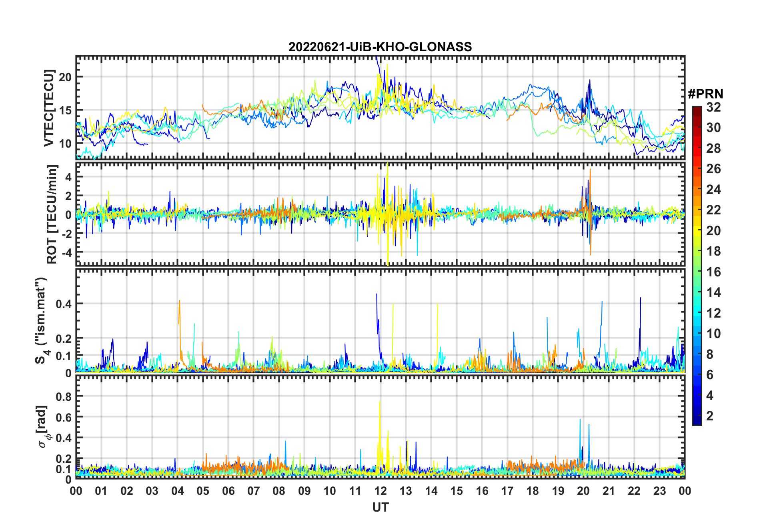The width and height of the screenshot is (761, 532).
Task: Click x-axis hour tick label 23
Action: [660, 491]
